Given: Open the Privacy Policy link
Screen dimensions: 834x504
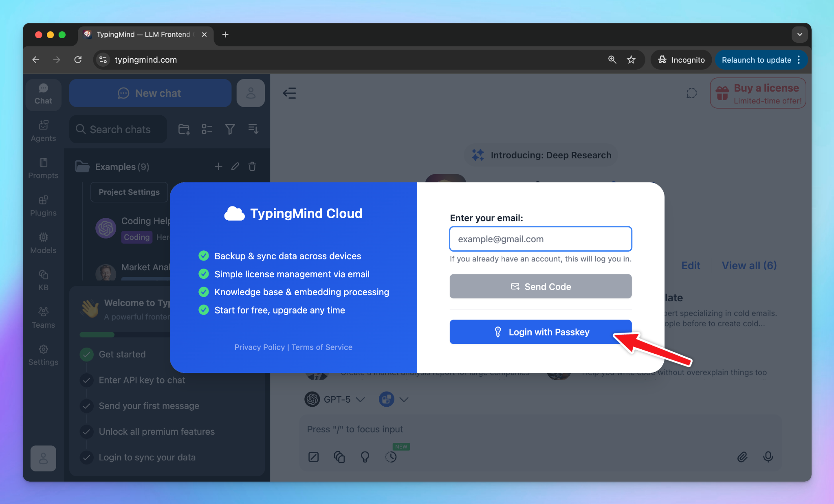Looking at the screenshot, I should tap(259, 347).
